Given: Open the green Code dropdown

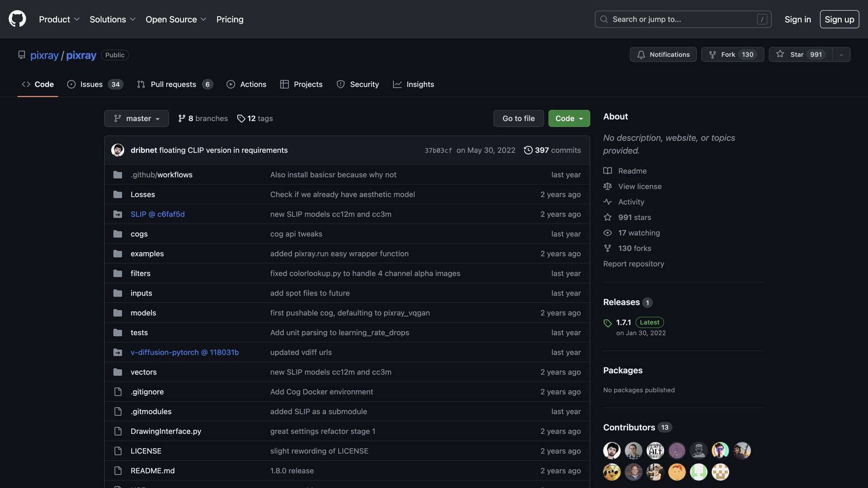Looking at the screenshot, I should point(569,118).
